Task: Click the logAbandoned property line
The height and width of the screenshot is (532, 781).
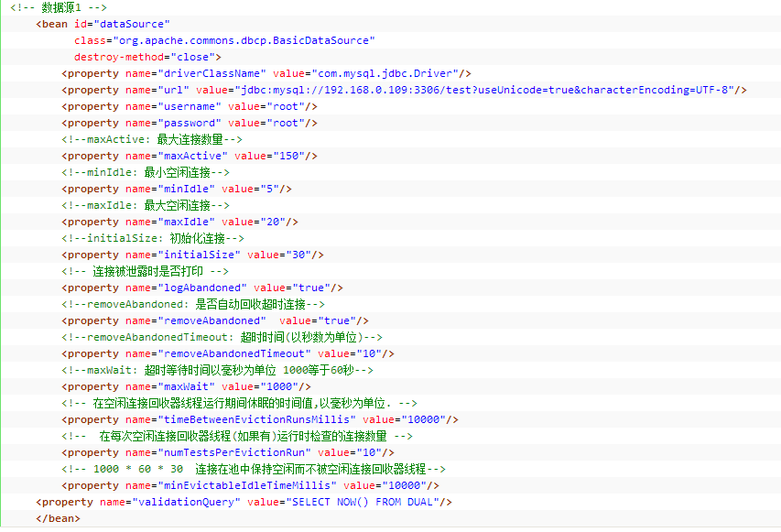Action: point(202,287)
